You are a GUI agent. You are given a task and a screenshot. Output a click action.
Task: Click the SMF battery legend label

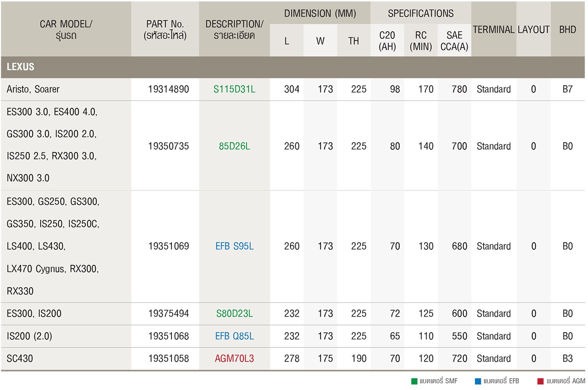click(439, 381)
